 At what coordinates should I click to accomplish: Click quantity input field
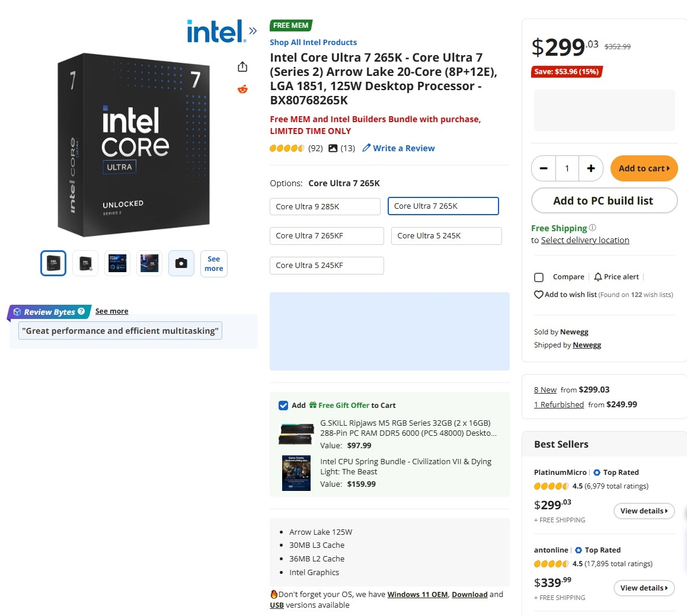pyautogui.click(x=567, y=168)
